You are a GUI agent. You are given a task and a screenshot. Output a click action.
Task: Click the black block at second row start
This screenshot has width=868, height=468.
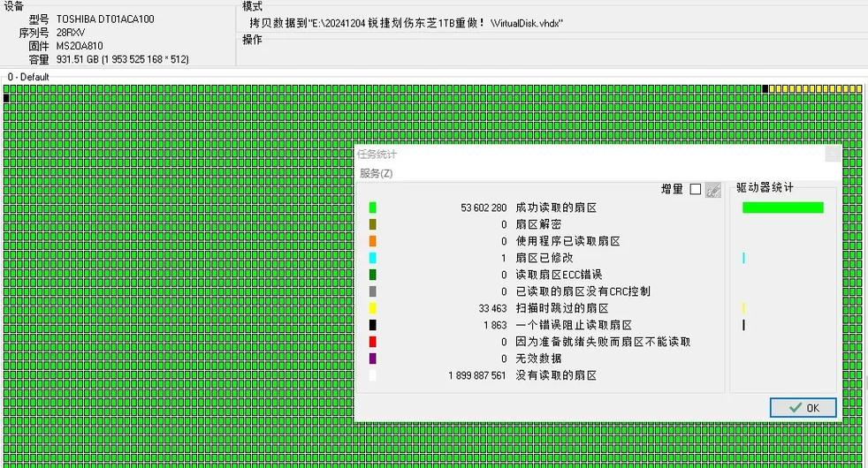(x=6, y=98)
